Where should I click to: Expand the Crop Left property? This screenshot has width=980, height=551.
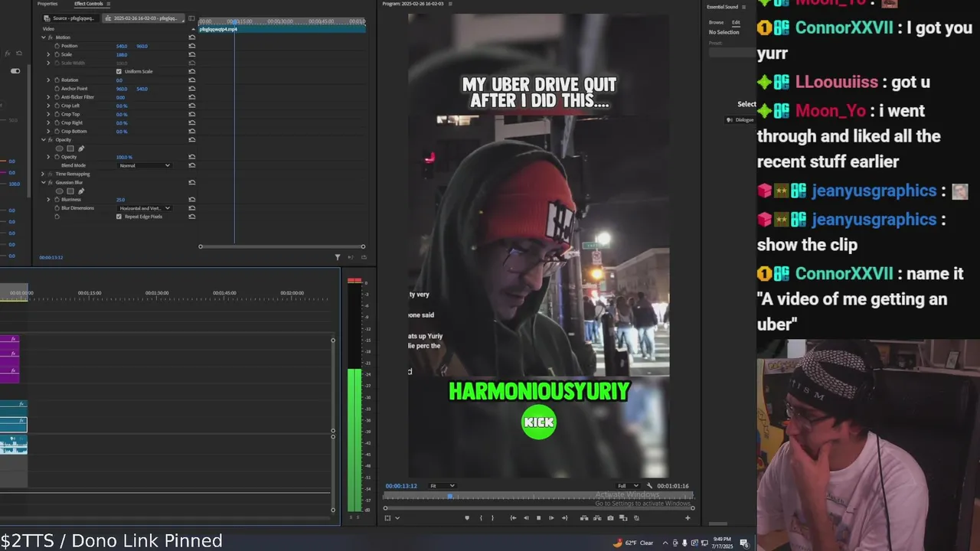[48, 106]
